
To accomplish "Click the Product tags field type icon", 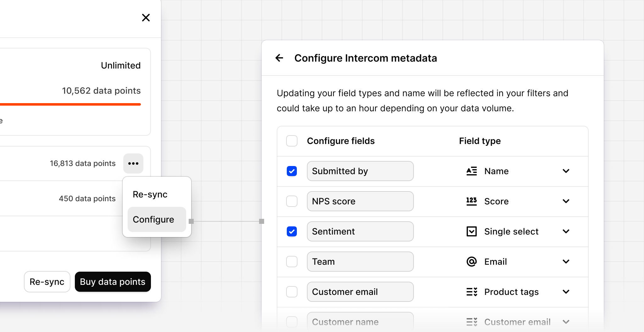I will click(471, 292).
